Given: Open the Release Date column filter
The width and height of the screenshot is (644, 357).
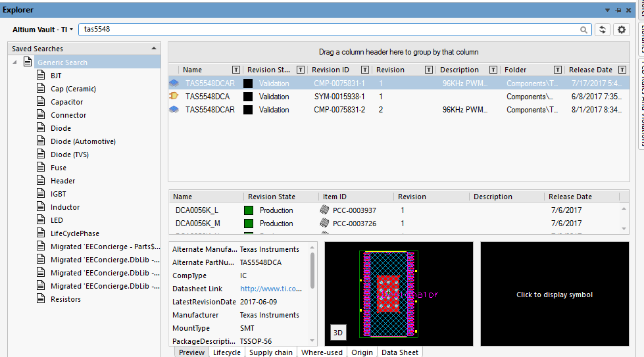Looking at the screenshot, I should [x=622, y=70].
